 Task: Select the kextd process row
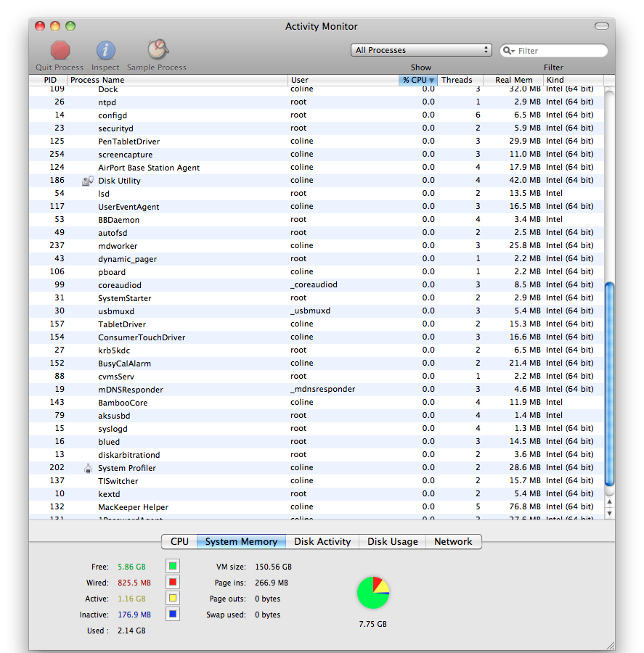(317, 494)
